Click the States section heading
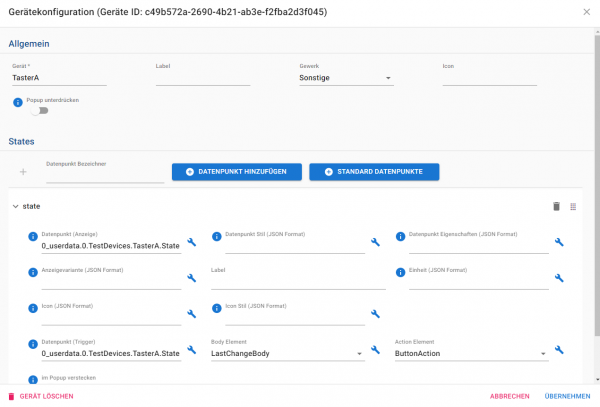The image size is (600, 407). (x=21, y=142)
